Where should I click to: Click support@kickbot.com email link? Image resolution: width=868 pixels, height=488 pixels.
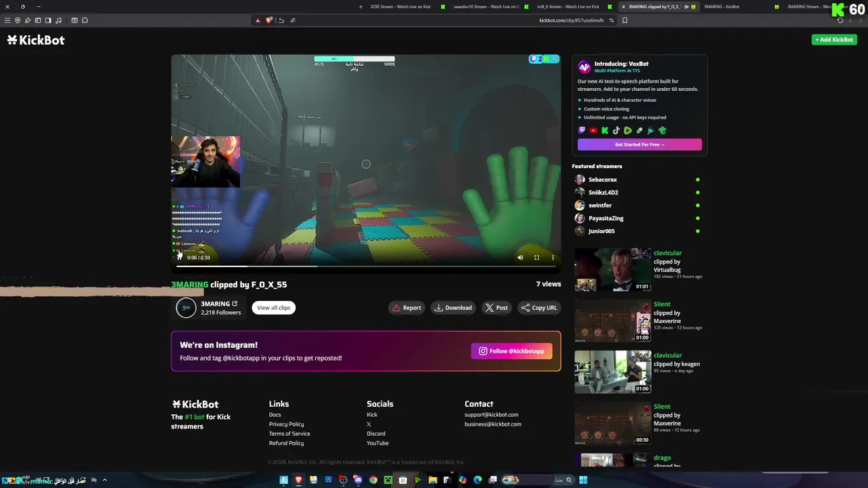pyautogui.click(x=491, y=415)
